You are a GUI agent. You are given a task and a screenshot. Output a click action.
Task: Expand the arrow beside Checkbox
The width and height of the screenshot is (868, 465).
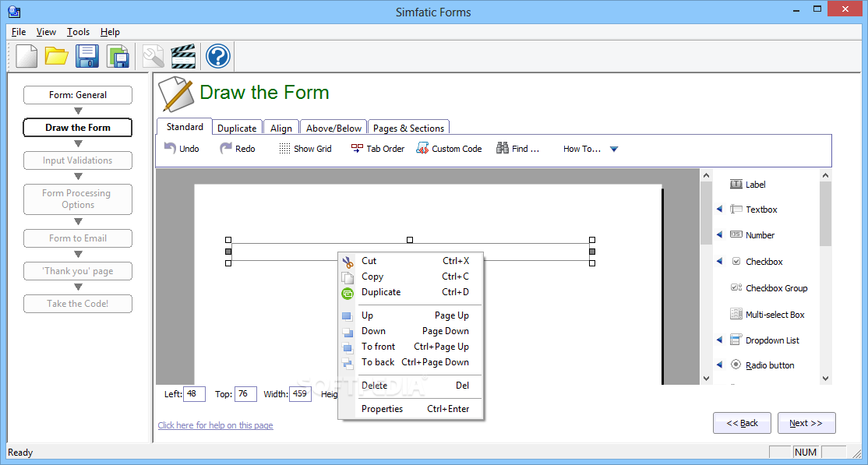(x=720, y=261)
